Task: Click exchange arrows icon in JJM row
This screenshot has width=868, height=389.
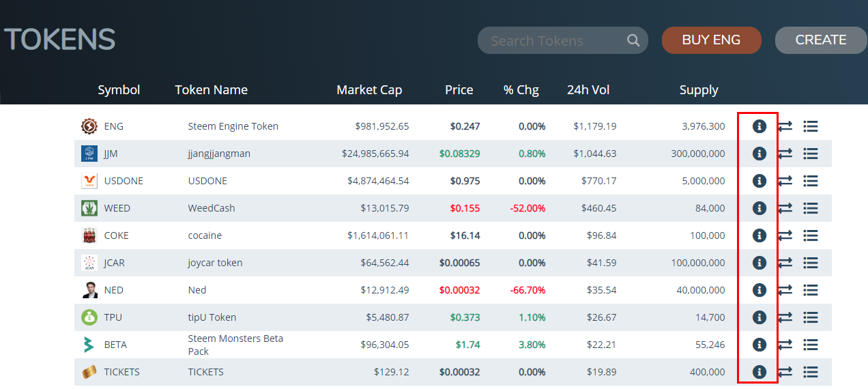Action: [x=785, y=154]
